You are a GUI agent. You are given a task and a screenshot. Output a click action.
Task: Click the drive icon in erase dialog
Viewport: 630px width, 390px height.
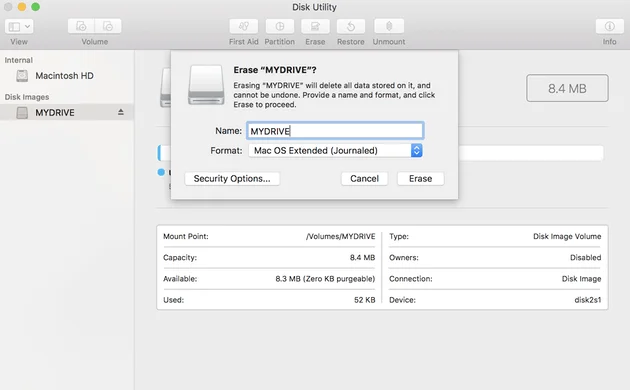[x=206, y=85]
